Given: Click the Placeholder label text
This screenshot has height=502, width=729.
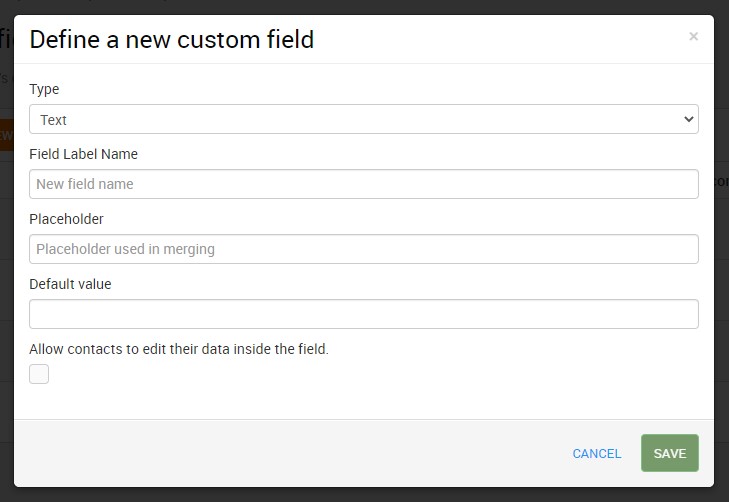Looking at the screenshot, I should 66,219.
